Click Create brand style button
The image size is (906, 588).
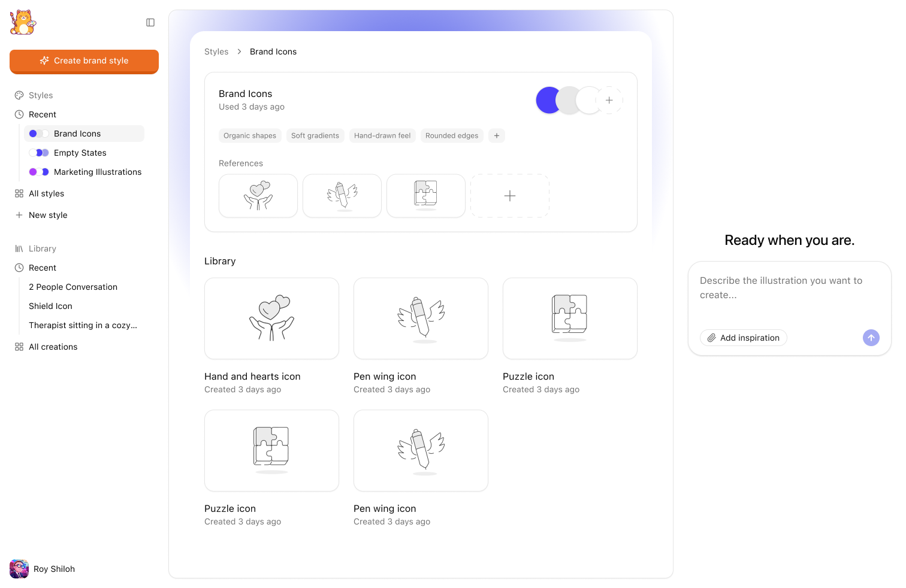[84, 61]
